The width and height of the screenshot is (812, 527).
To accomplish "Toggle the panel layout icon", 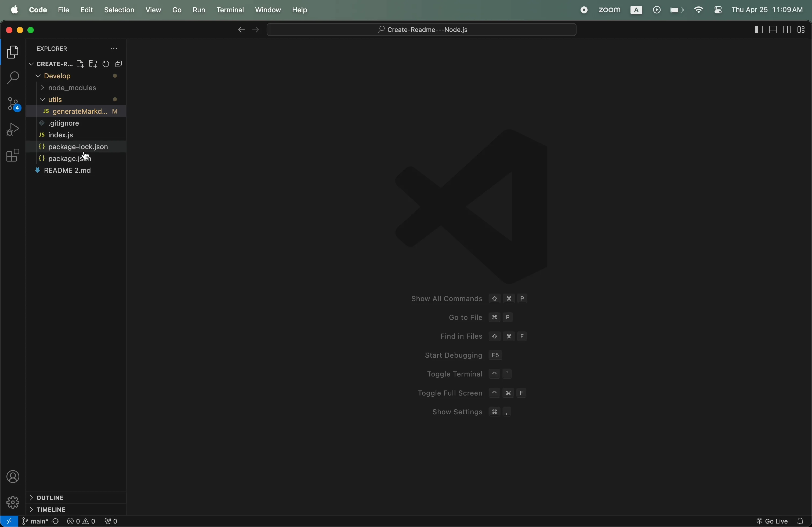I will pos(773,30).
